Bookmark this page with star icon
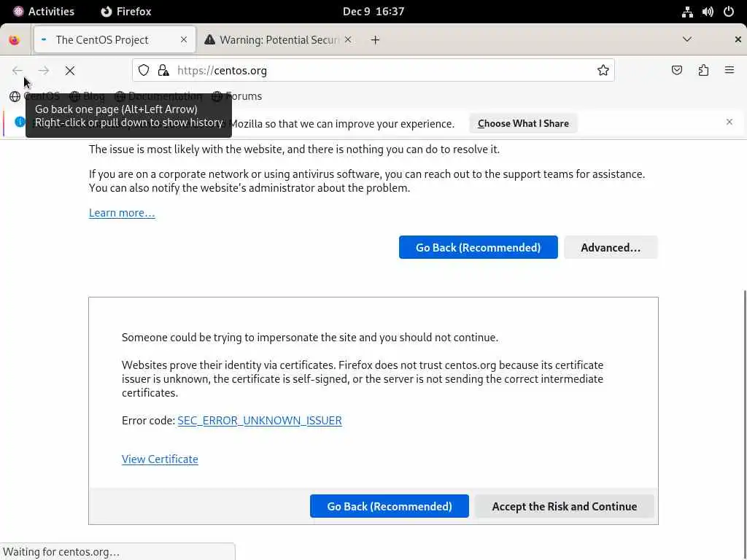Viewport: 747px width, 560px height. (603, 71)
